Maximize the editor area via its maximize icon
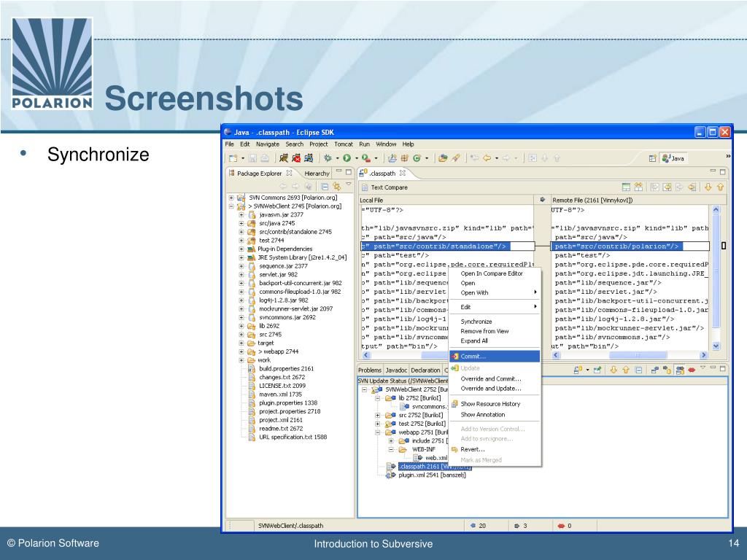Viewport: 747px width, 560px height. coord(723,172)
